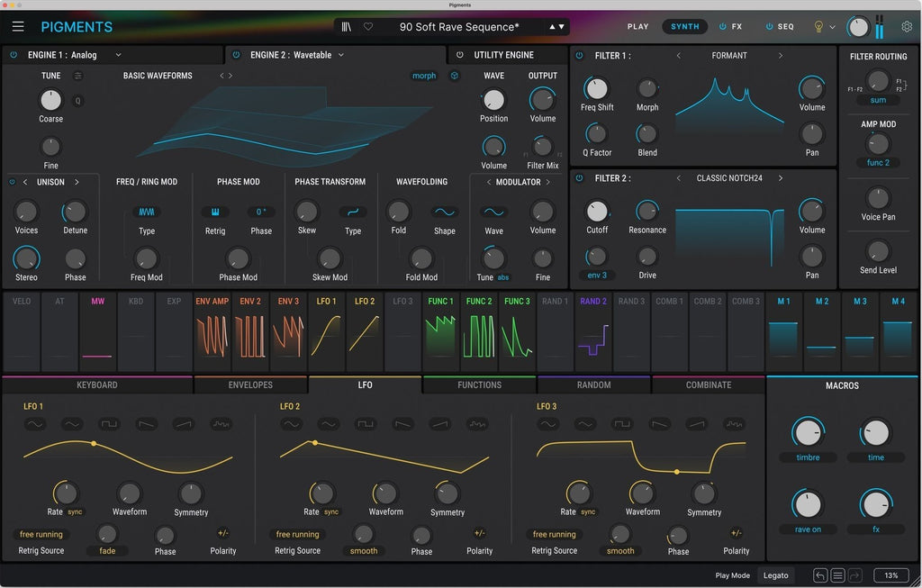The height and width of the screenshot is (588, 922).
Task: Click the filter routing sum label
Action: [878, 100]
